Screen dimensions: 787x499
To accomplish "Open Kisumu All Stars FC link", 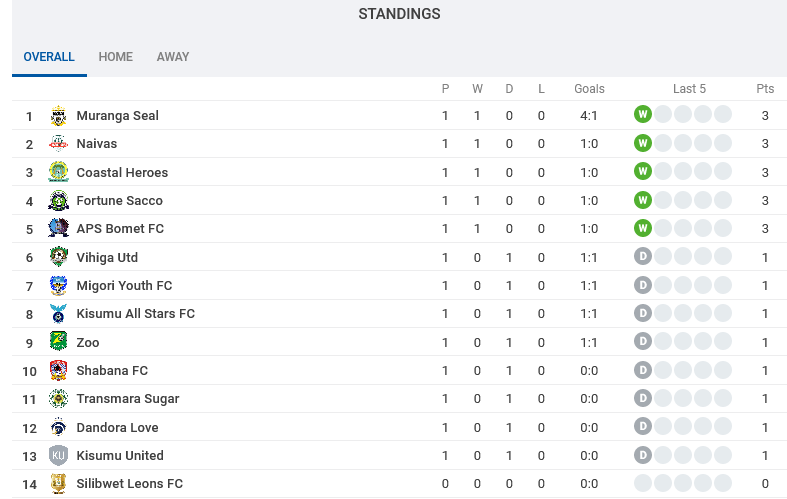I will point(136,314).
